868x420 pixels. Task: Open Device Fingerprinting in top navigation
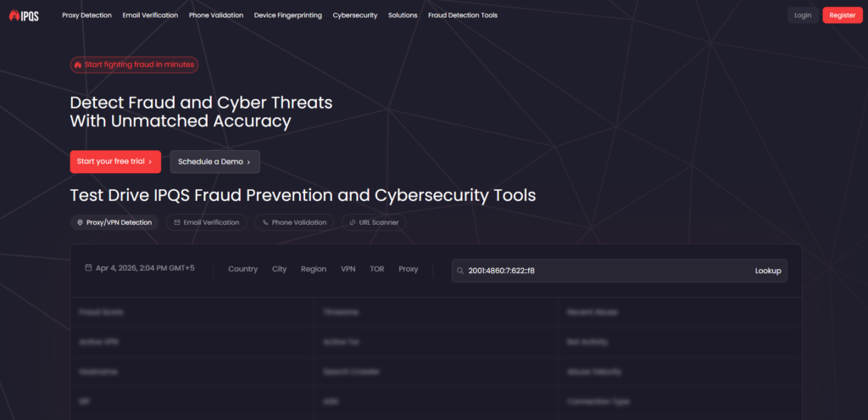[287, 15]
